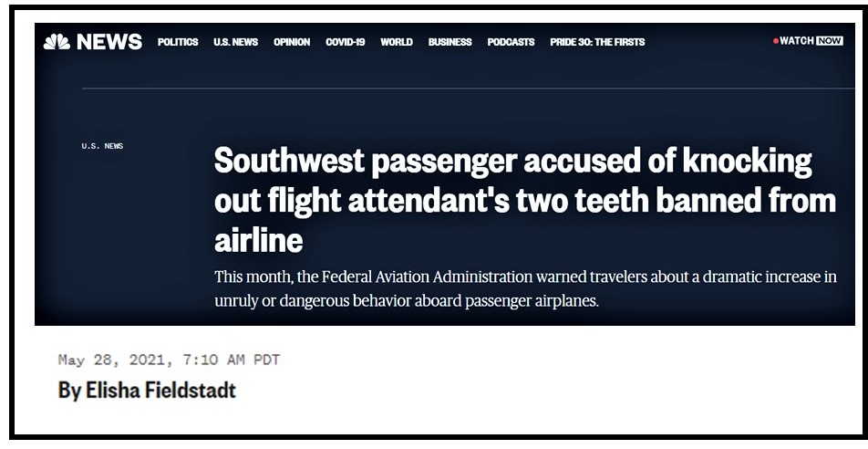Screen dimensions: 868x449
Task: Click the horizontal divider line under navigation
Action: pyautogui.click(x=456, y=89)
